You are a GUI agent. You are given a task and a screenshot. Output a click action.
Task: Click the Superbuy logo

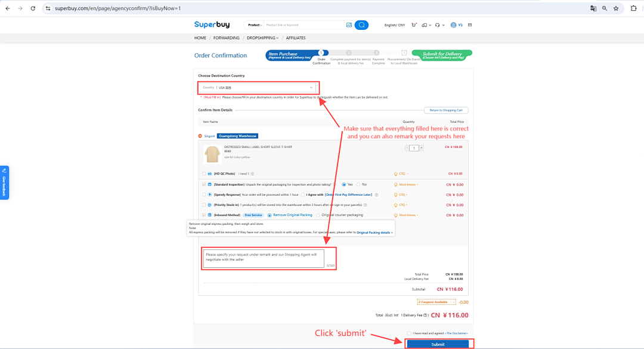coord(212,24)
